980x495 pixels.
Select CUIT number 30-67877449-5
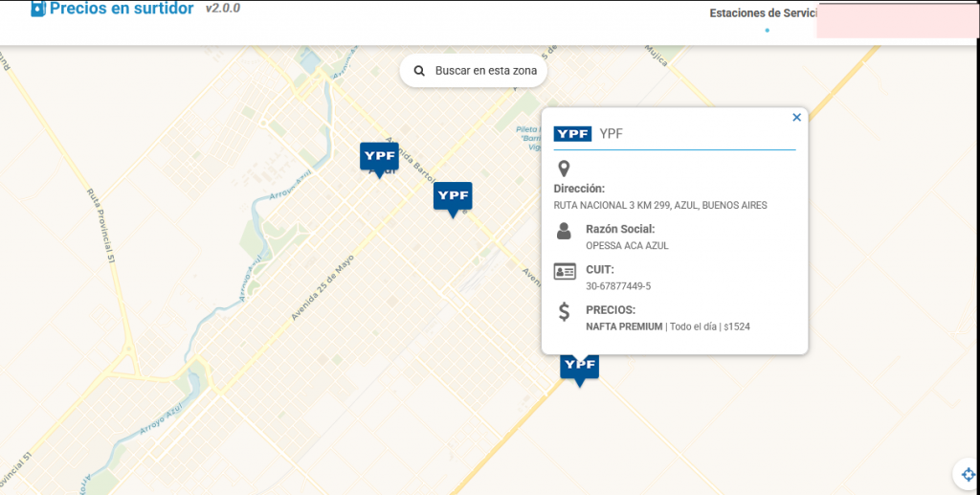[618, 286]
